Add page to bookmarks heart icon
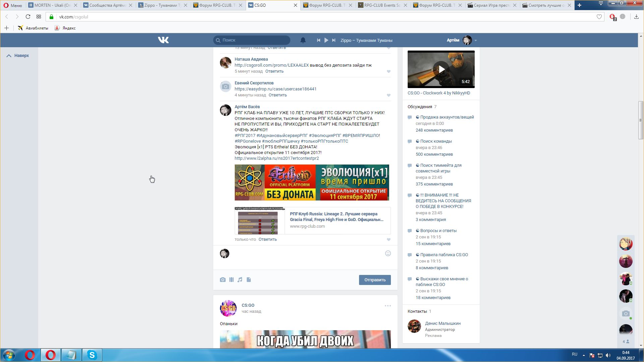The image size is (644, 362). [x=599, y=17]
